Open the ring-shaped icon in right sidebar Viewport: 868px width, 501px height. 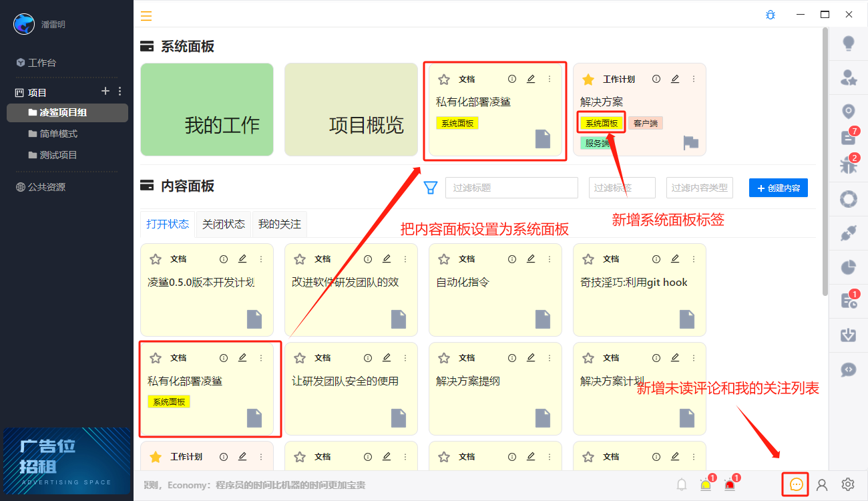[849, 199]
